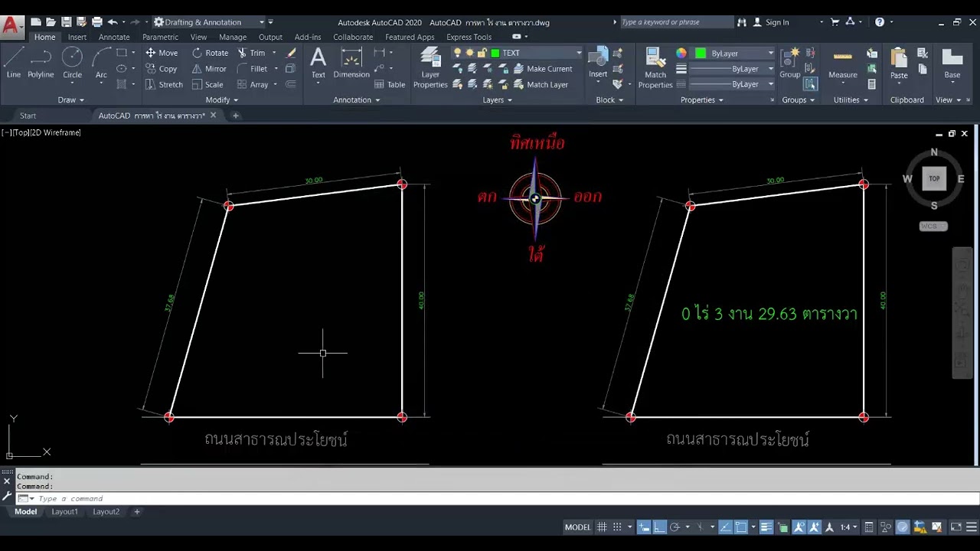The image size is (980, 551).
Task: Open the TEXT layer dropdown
Action: click(579, 53)
